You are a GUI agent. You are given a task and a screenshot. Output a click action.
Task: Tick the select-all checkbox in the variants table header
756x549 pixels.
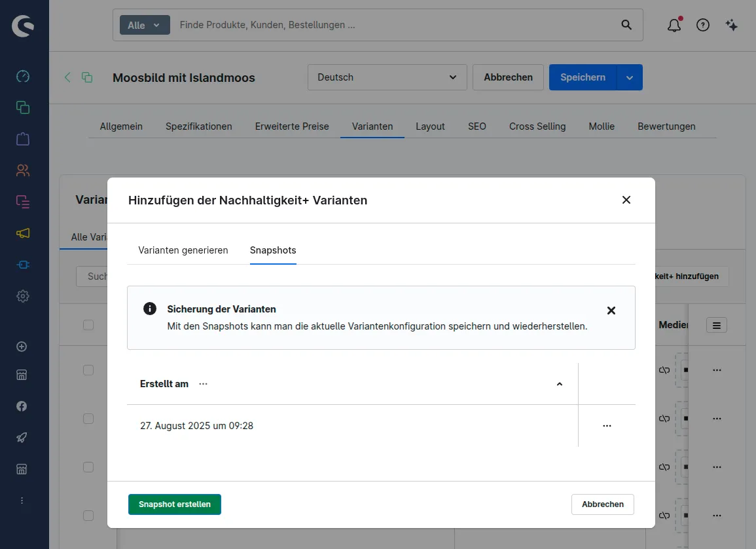pos(88,325)
